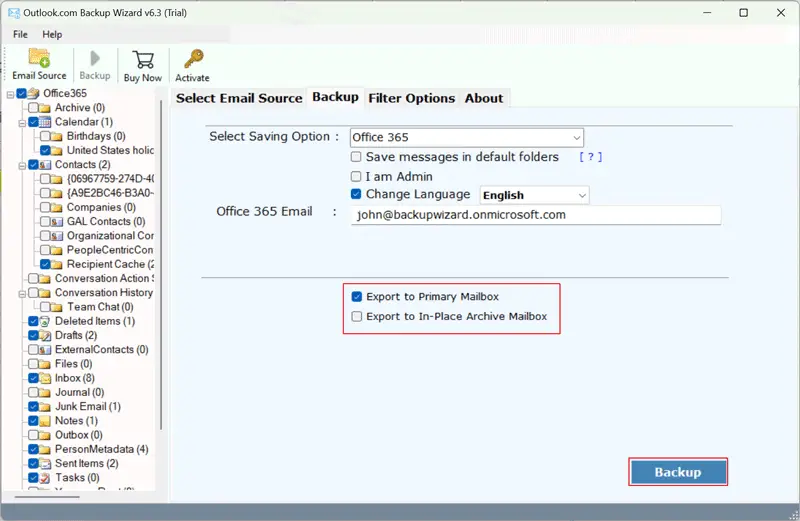Open the Help menu
Screen dimensions: 800x521
(x=52, y=34)
